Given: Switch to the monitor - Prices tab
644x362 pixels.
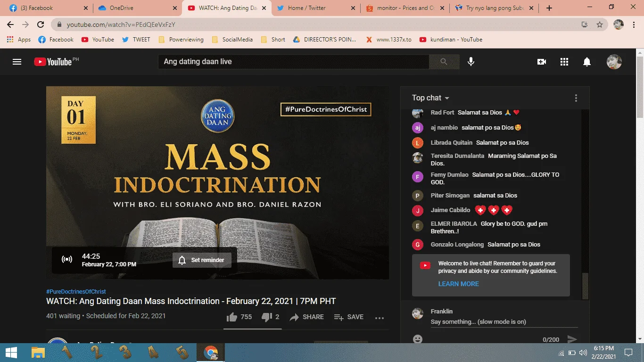Looking at the screenshot, I should 405,8.
